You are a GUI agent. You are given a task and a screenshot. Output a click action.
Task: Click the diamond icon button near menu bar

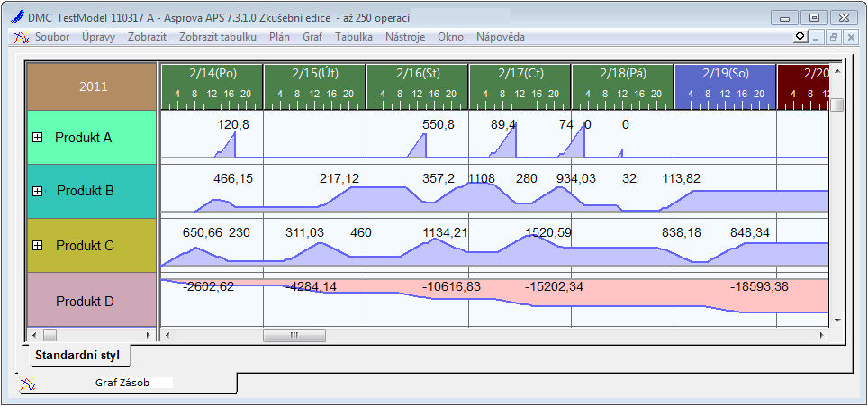pos(800,37)
